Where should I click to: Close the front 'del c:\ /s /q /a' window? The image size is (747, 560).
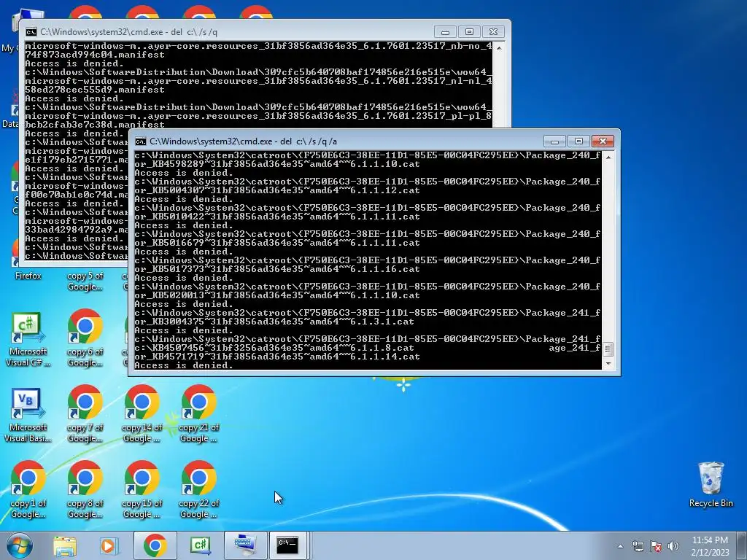point(603,141)
